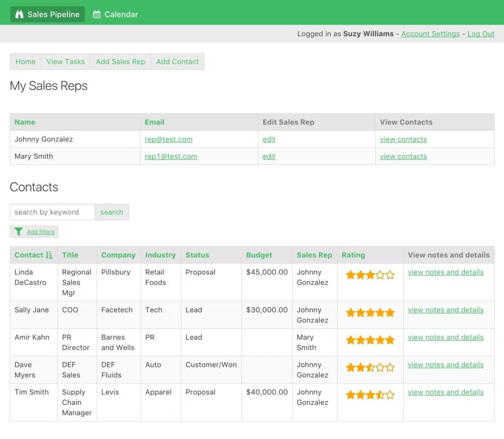View contacts for Johnny Gonzalez
The width and height of the screenshot is (504, 439).
[403, 139]
